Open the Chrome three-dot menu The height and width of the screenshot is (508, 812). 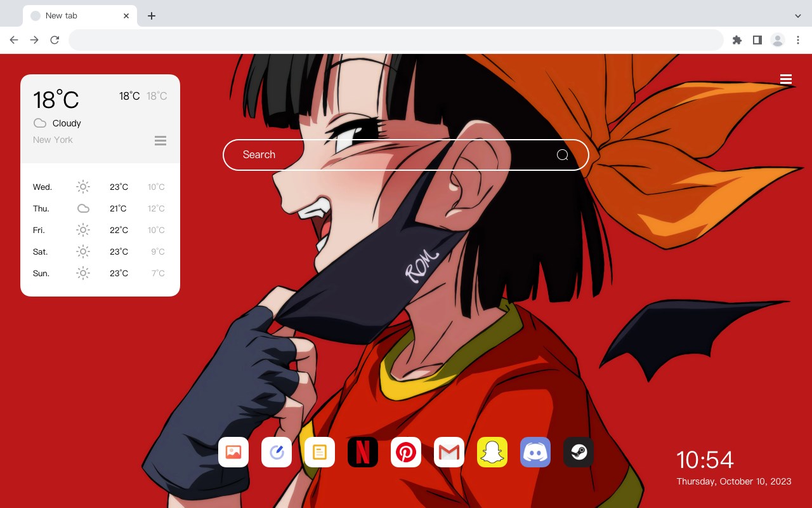coord(798,40)
